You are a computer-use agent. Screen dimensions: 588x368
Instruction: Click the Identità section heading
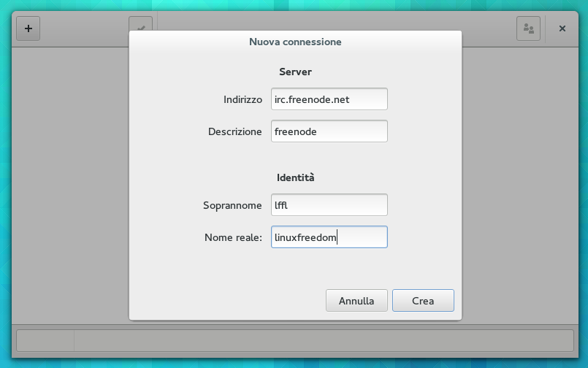click(295, 177)
